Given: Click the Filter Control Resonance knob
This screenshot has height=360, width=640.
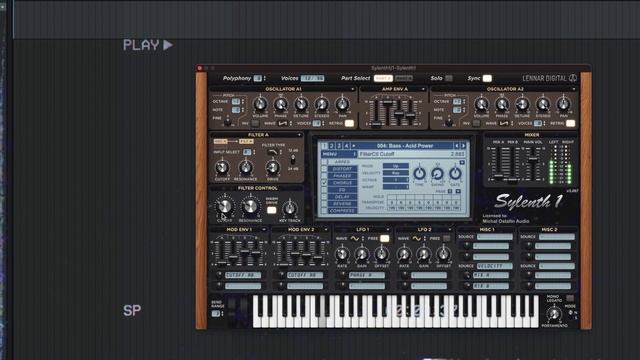Looking at the screenshot, I should [250, 207].
